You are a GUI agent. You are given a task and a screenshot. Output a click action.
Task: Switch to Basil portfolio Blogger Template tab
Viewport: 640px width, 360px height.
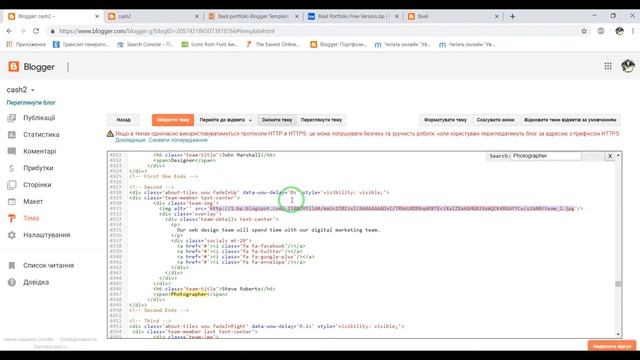253,16
